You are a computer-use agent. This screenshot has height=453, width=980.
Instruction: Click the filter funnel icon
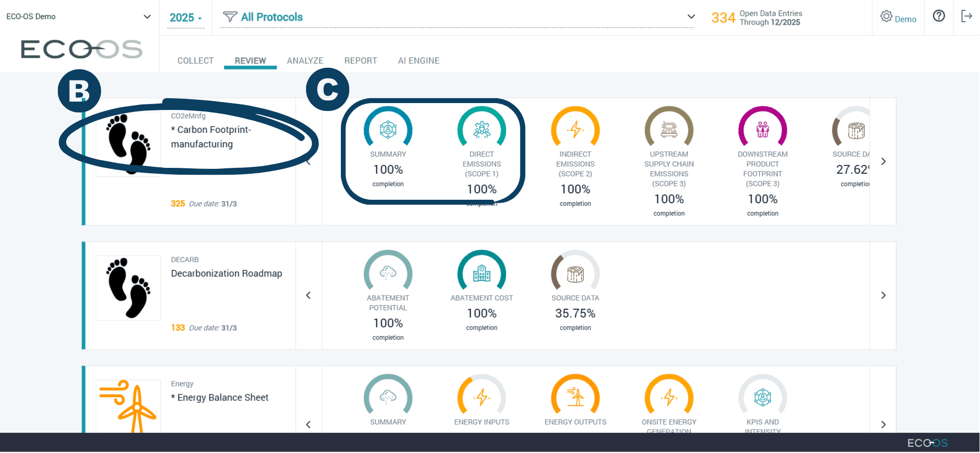(230, 17)
